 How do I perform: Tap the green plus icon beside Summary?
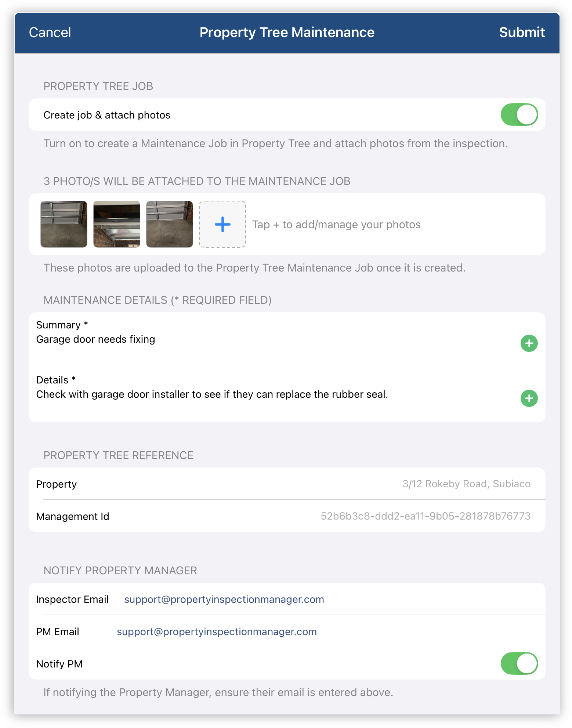point(529,343)
